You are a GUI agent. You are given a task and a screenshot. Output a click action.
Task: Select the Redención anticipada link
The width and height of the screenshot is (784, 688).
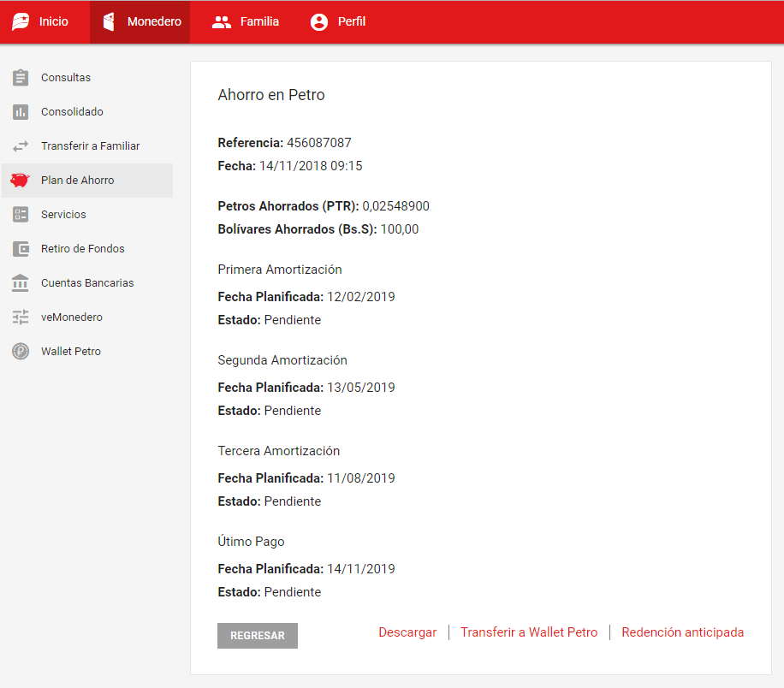(x=682, y=632)
